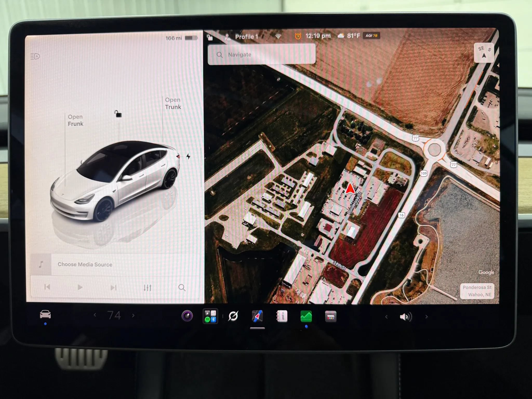Image resolution: width=532 pixels, height=399 pixels.
Task: Open the all apps launcher icon
Action: (x=210, y=316)
